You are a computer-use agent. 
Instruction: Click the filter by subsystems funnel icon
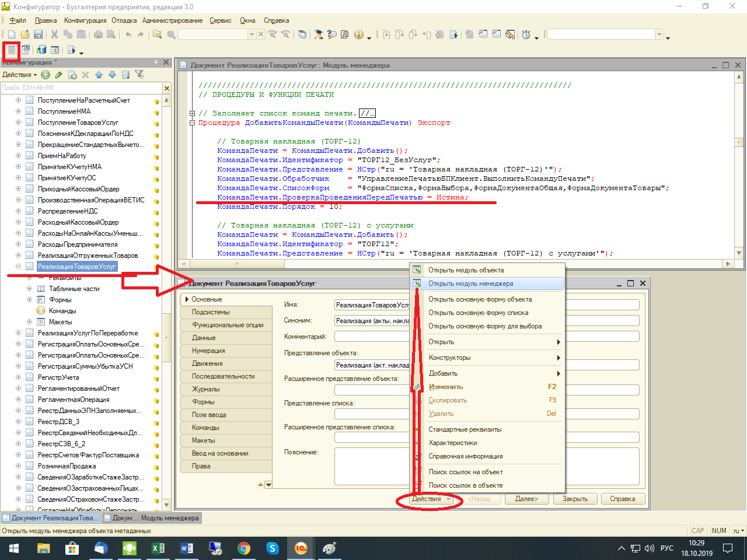tap(139, 75)
